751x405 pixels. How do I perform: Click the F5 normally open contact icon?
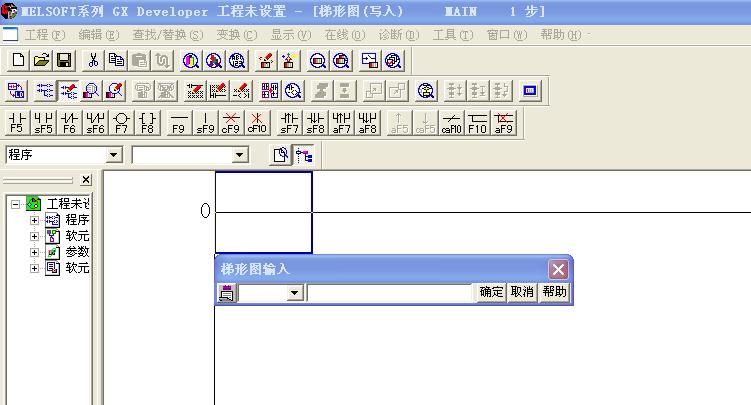pos(17,123)
